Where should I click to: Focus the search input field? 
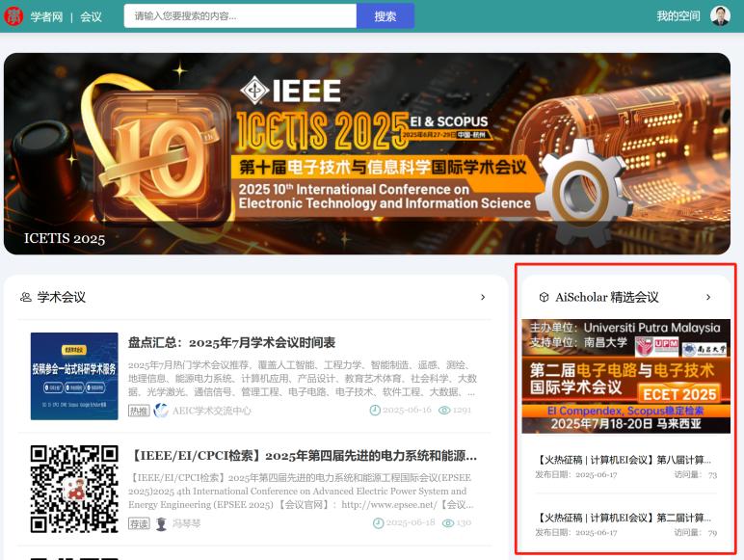[x=240, y=16]
